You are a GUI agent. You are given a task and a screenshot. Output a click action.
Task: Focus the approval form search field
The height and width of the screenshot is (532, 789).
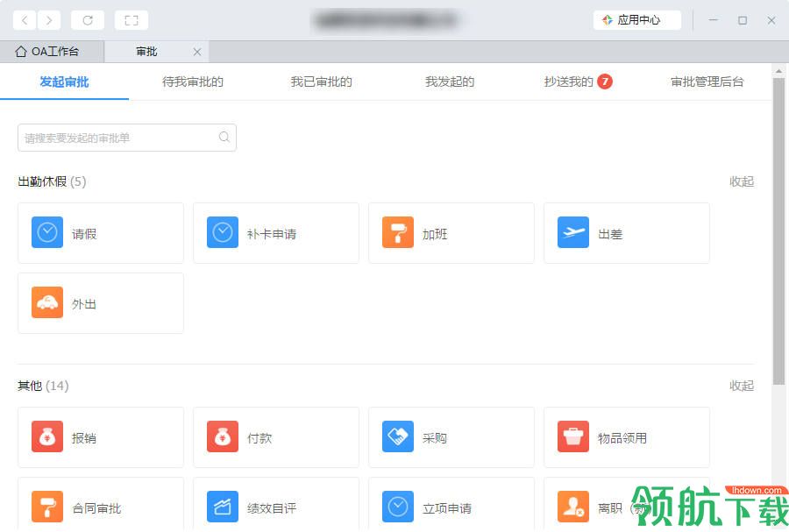coord(127,138)
